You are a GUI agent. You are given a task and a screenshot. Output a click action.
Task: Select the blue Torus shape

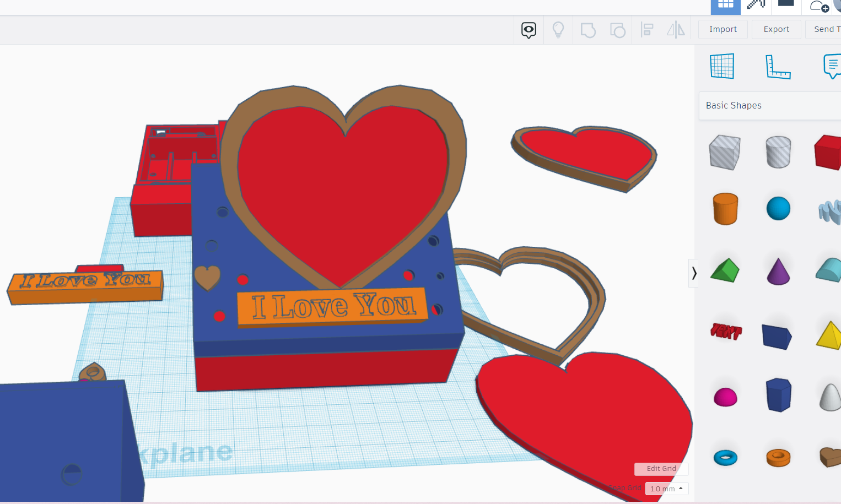coord(725,457)
